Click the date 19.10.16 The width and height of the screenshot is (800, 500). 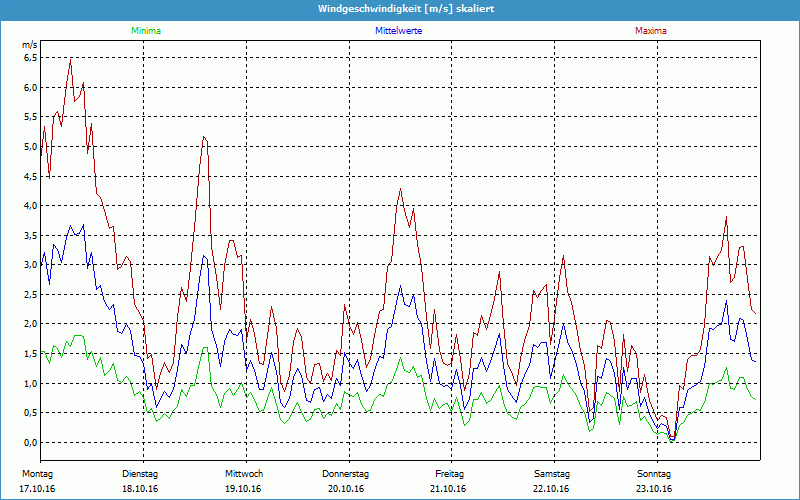click(243, 489)
